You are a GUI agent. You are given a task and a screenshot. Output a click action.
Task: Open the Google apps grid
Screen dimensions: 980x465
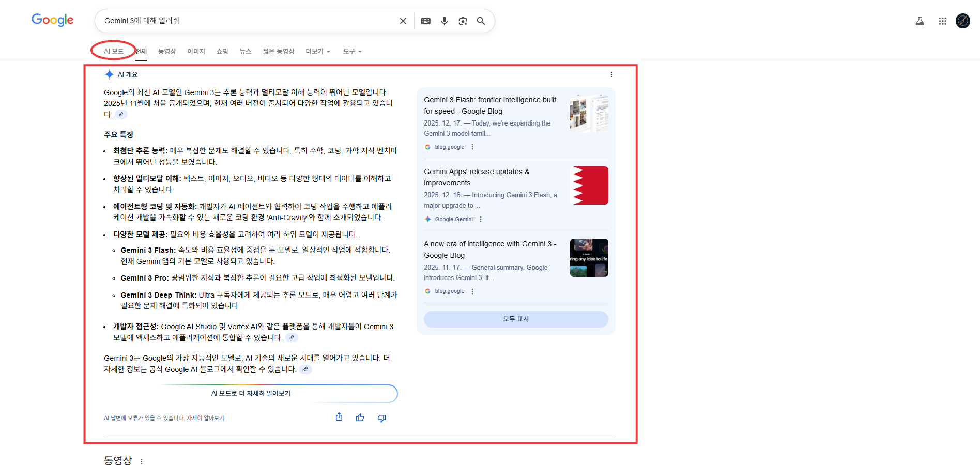click(943, 21)
